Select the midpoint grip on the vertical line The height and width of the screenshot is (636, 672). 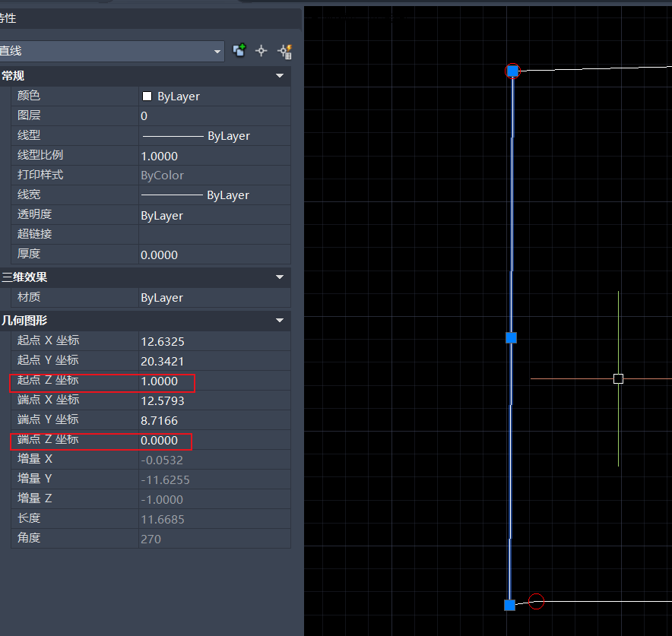click(x=511, y=337)
